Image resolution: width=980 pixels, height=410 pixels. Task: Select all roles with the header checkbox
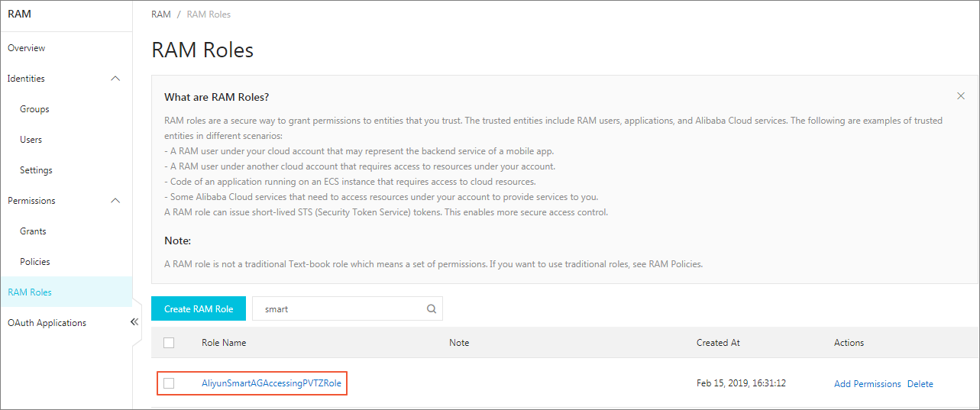tap(169, 343)
